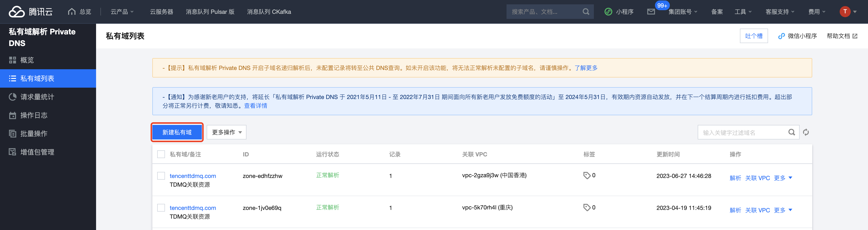The image size is (868, 230).
Task: Check the row for zone-edhfzzhw
Action: 161,176
